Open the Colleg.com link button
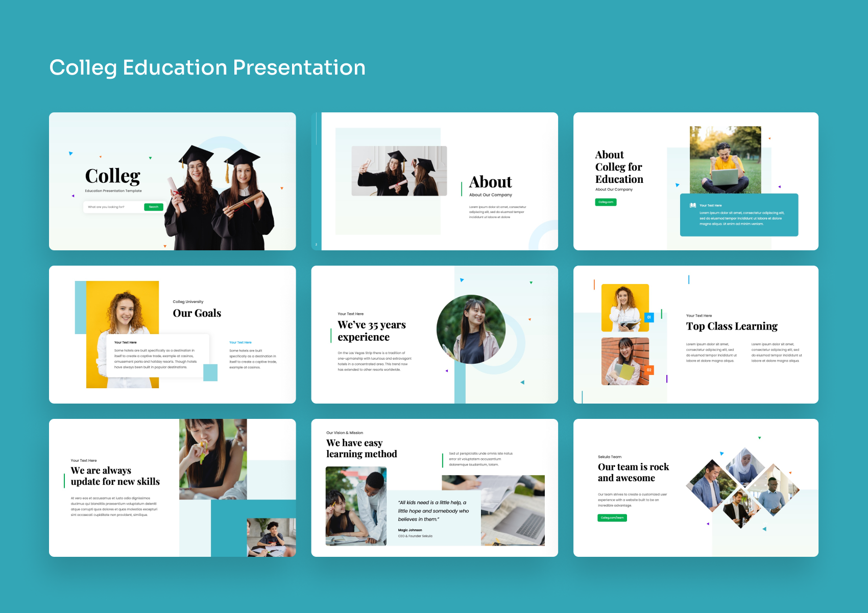 coord(606,202)
